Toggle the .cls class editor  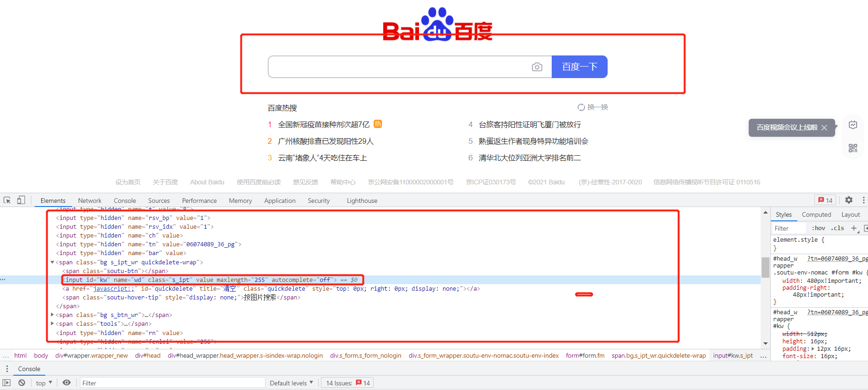click(x=837, y=228)
